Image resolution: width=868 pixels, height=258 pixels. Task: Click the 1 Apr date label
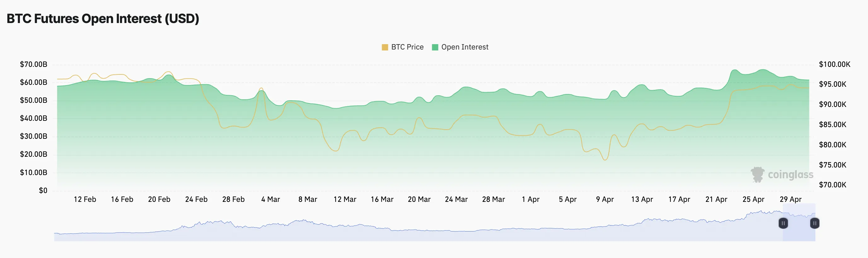(530, 199)
